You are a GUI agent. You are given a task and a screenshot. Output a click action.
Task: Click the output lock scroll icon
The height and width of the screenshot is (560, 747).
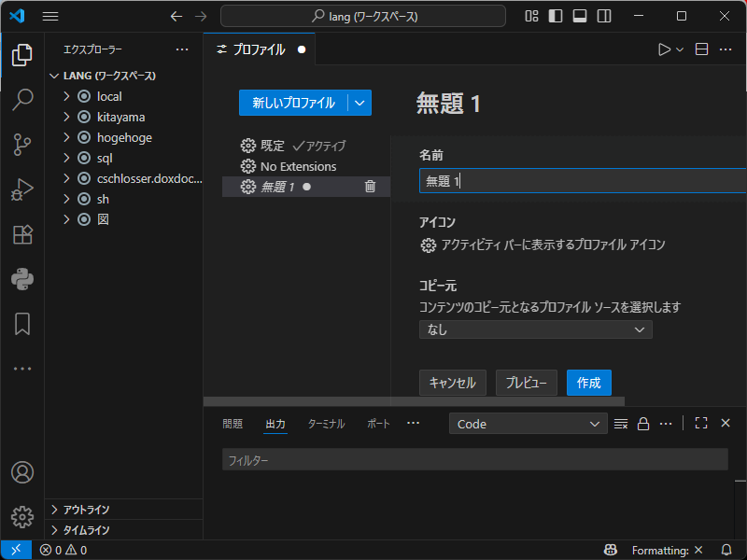tap(643, 424)
